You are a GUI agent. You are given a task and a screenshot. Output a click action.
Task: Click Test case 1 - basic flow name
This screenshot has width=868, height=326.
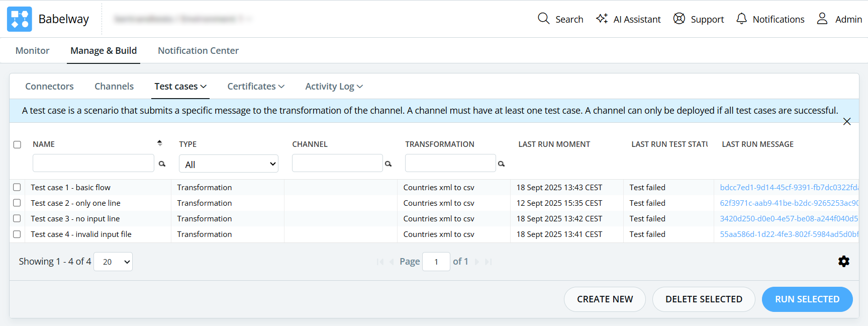(x=70, y=187)
